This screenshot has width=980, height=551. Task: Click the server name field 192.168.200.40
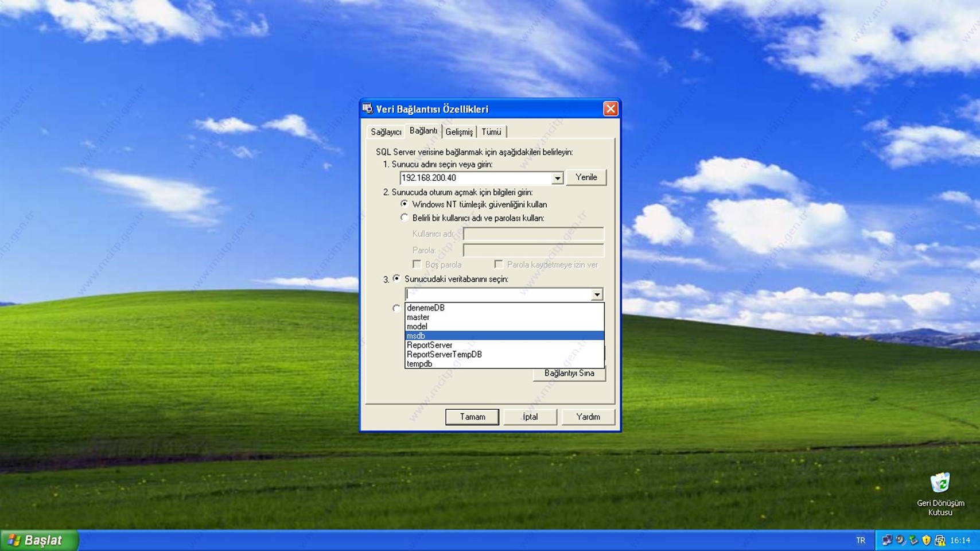point(476,178)
